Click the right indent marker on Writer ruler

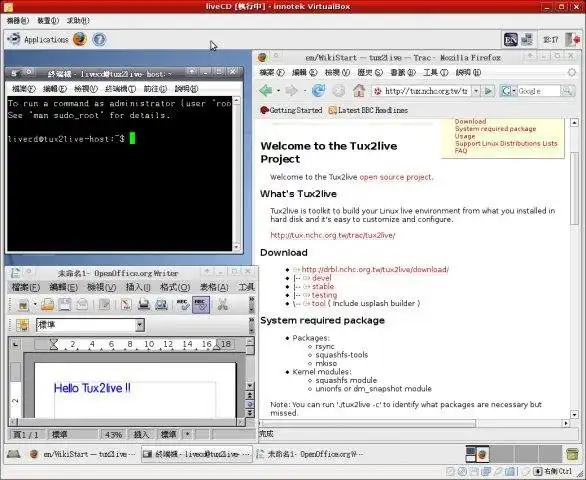(217, 347)
